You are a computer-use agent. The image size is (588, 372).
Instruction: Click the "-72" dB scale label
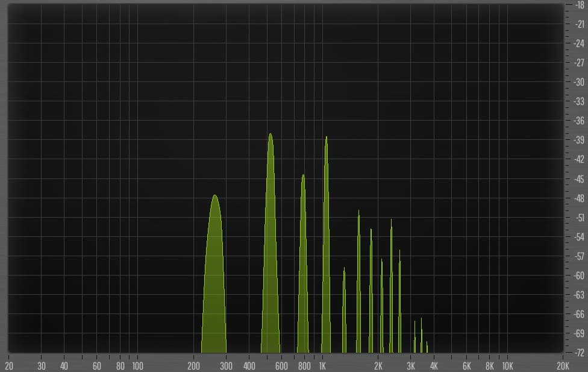pyautogui.click(x=580, y=353)
